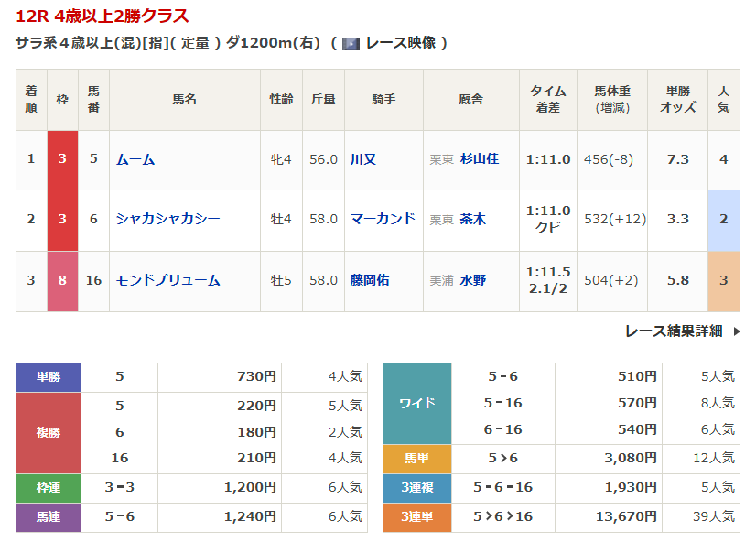Screen dimensions: 756x542
Task: Select the orange 3連単 payout label
Action: [x=416, y=517]
